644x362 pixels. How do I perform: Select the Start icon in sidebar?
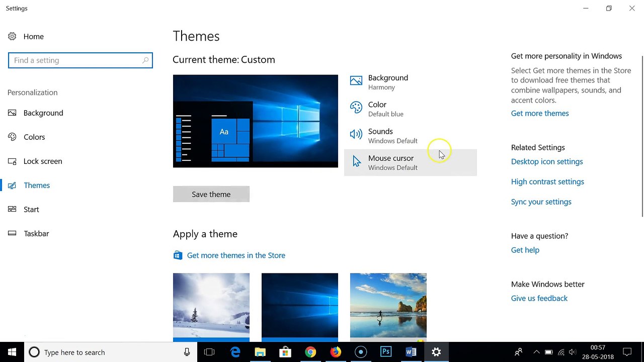click(12, 209)
